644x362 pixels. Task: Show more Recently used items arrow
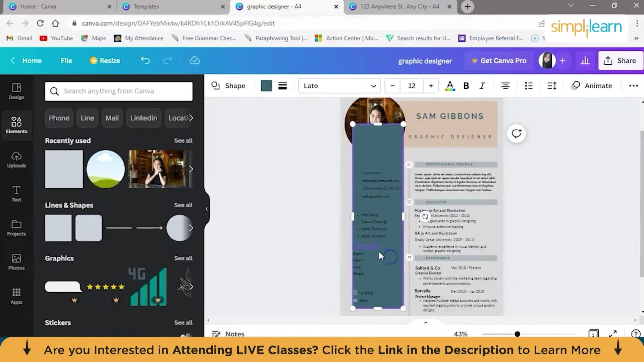tap(191, 169)
